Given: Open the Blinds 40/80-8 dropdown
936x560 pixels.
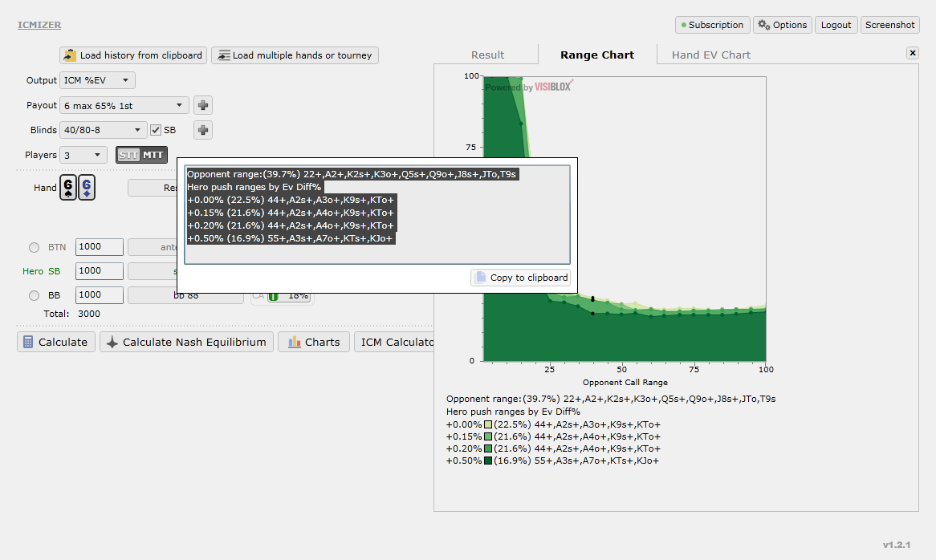Looking at the screenshot, I should (104, 130).
